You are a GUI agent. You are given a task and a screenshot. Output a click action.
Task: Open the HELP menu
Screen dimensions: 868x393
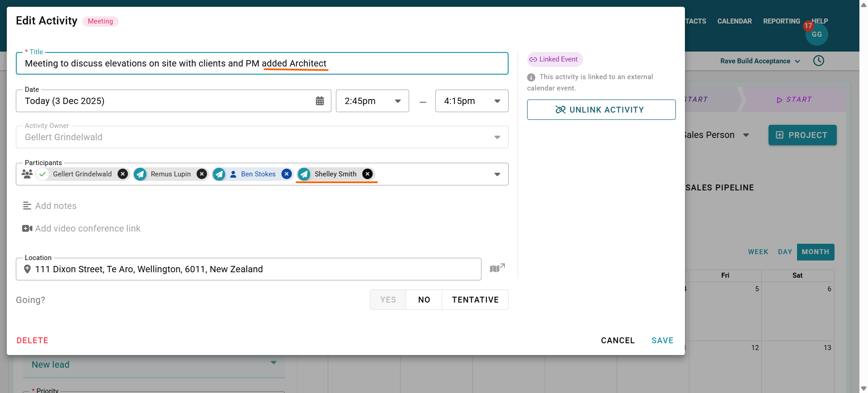click(x=820, y=21)
